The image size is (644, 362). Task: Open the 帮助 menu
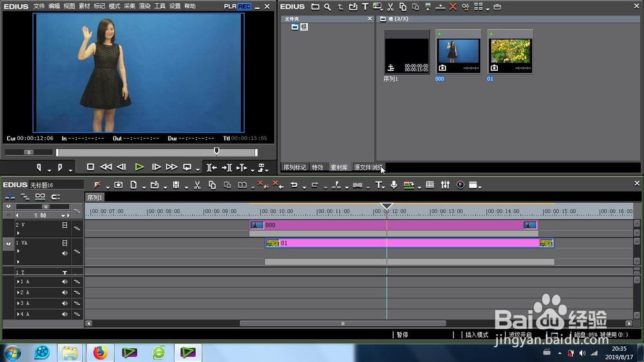[x=190, y=6]
